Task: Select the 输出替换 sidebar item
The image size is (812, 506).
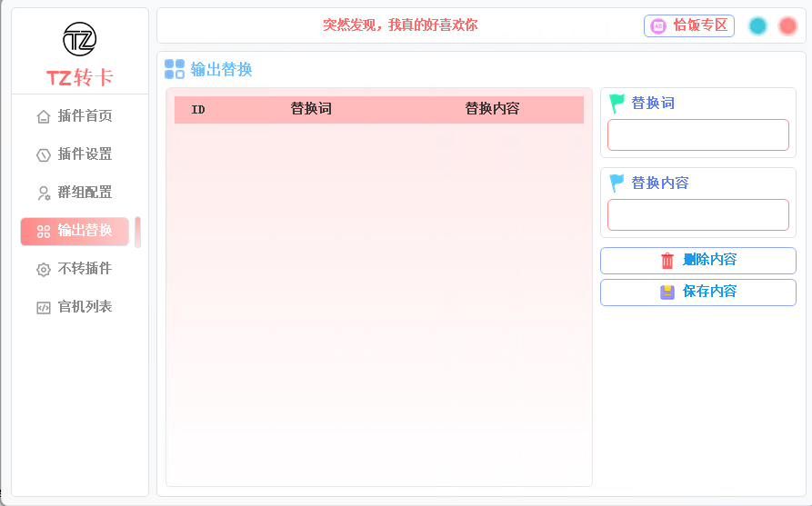Action: 75,231
